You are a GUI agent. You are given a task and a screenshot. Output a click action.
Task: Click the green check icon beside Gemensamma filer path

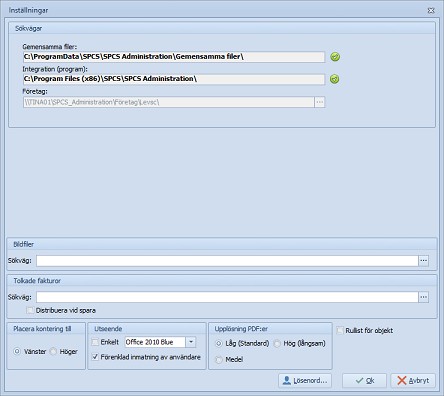click(335, 57)
